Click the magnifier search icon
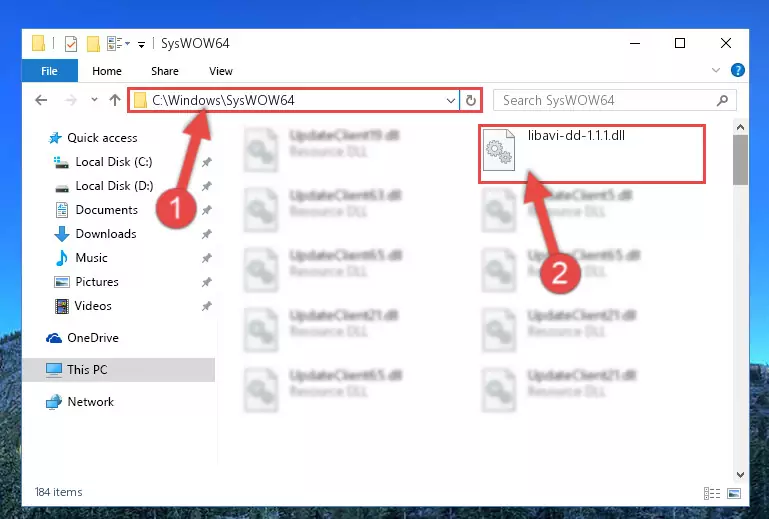Screen dimensions: 769x519 [722, 101]
